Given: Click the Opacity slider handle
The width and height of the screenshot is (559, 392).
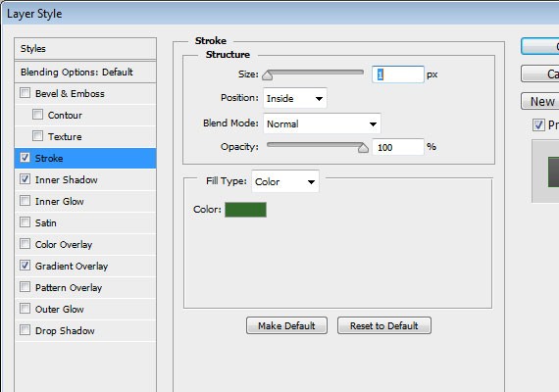Looking at the screenshot, I should tap(363, 147).
